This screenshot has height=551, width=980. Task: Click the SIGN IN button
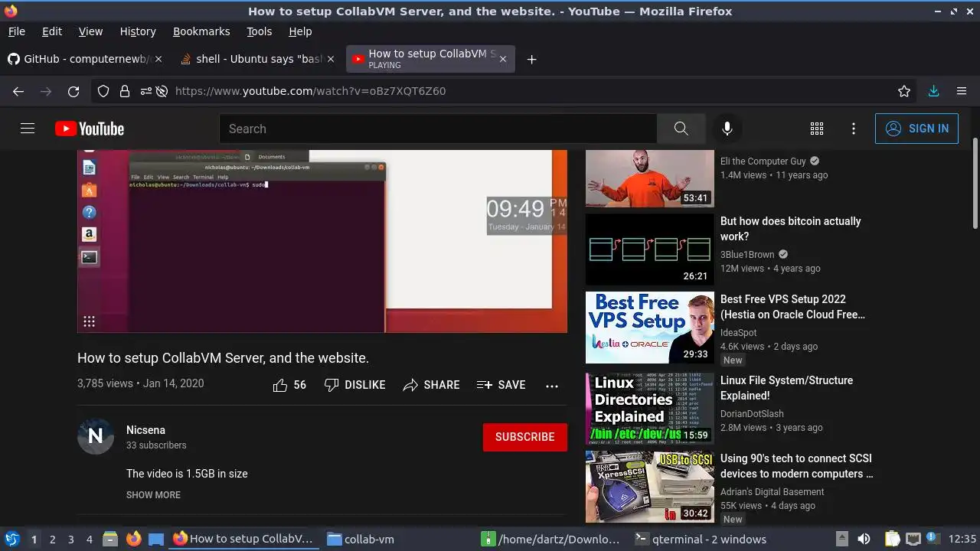pos(916,129)
